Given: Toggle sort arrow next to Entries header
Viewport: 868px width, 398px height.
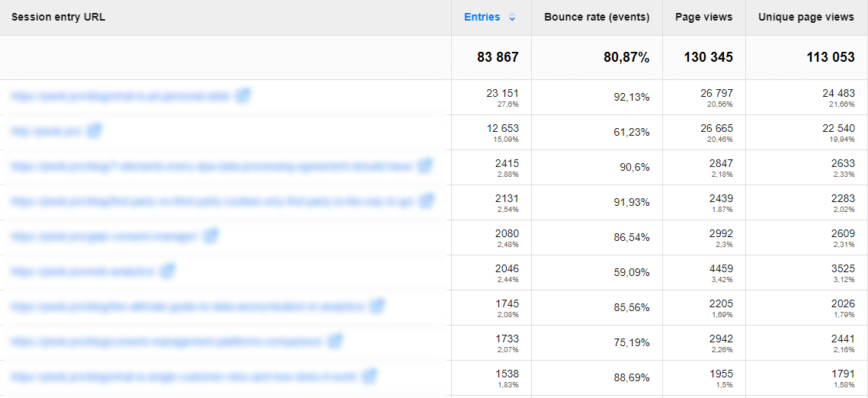Looking at the screenshot, I should pos(512,18).
